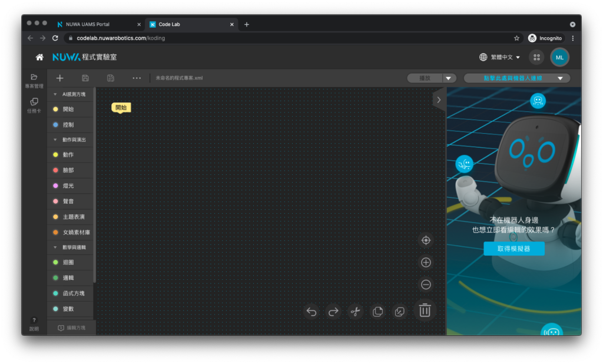Open the four-square apps grid icon
Image resolution: width=603 pixels, height=364 pixels.
tap(536, 57)
